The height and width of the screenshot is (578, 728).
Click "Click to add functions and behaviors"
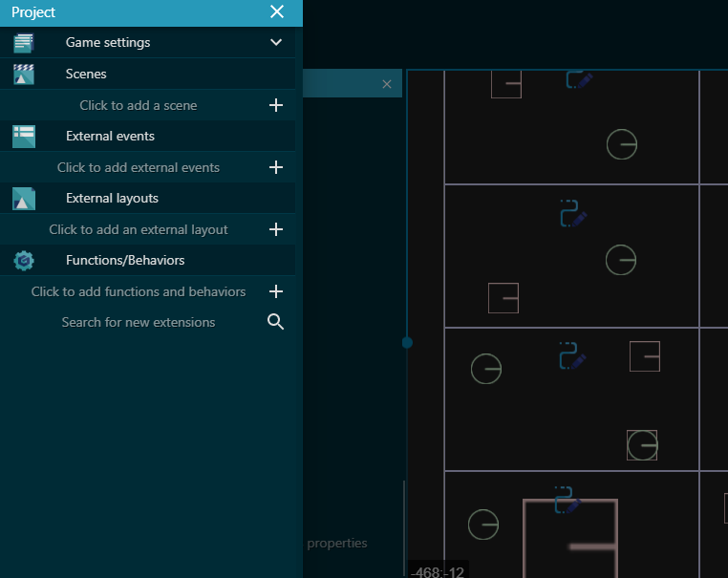pos(139,291)
